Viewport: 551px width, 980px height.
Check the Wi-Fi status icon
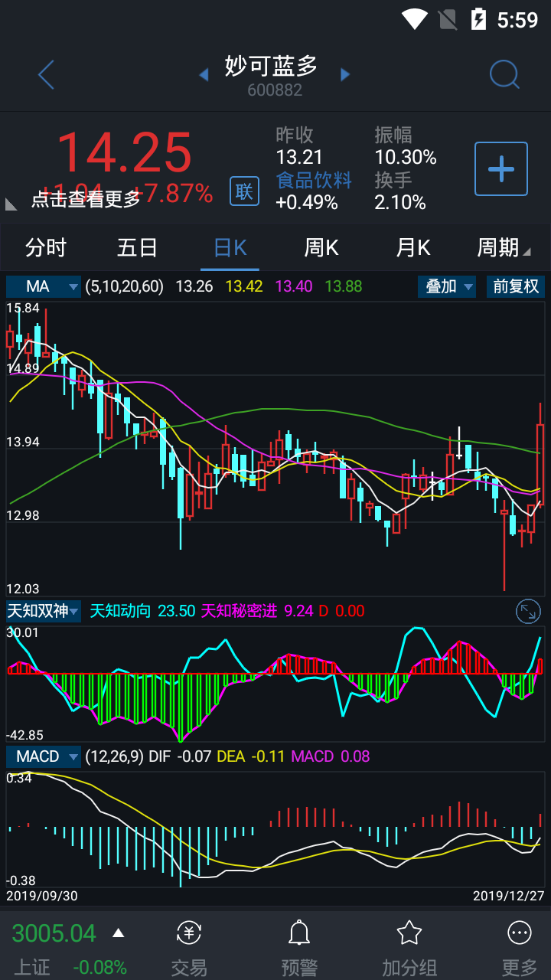(415, 19)
